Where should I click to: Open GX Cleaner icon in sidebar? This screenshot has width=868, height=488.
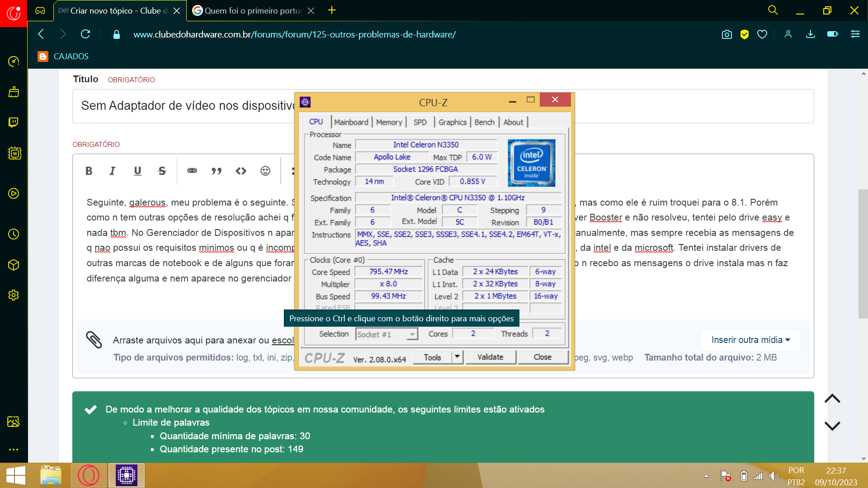click(x=14, y=92)
